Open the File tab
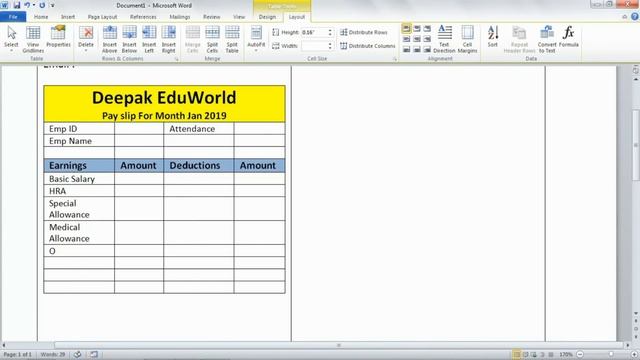Screen dimensions: 640x360 tap(13, 17)
